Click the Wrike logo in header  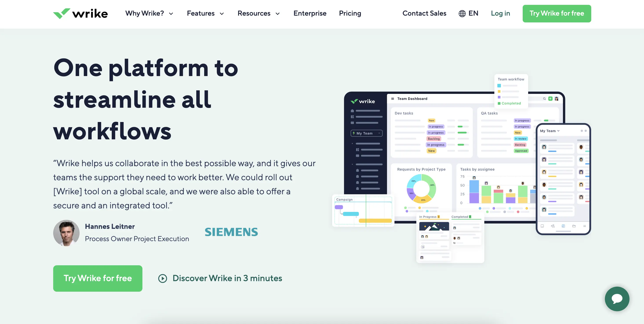pyautogui.click(x=80, y=13)
